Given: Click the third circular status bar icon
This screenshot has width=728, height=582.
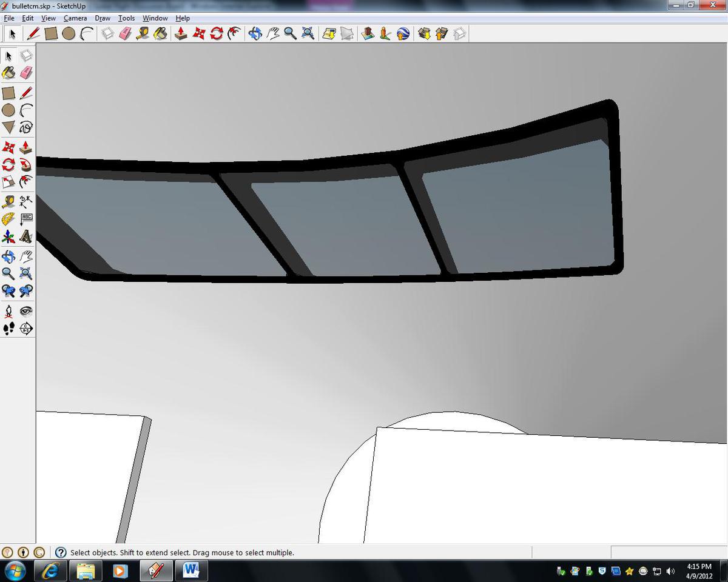Looking at the screenshot, I should pos(39,552).
